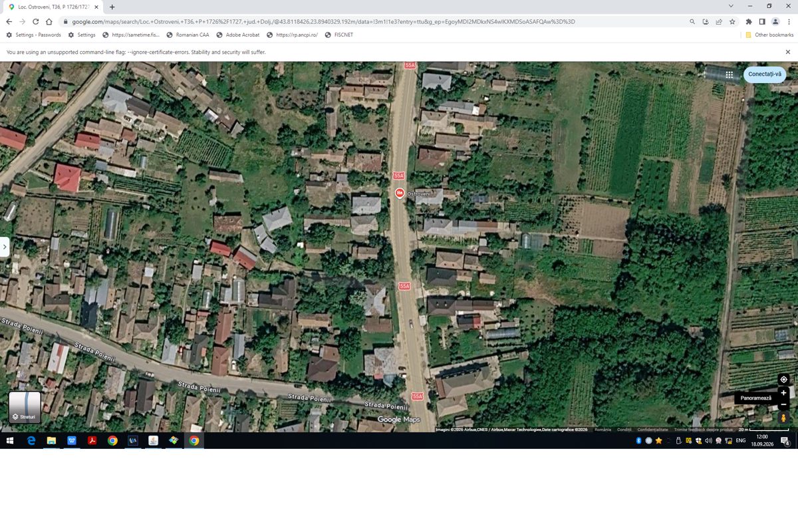Center map on my location
The image size is (798, 532).
tap(783, 379)
